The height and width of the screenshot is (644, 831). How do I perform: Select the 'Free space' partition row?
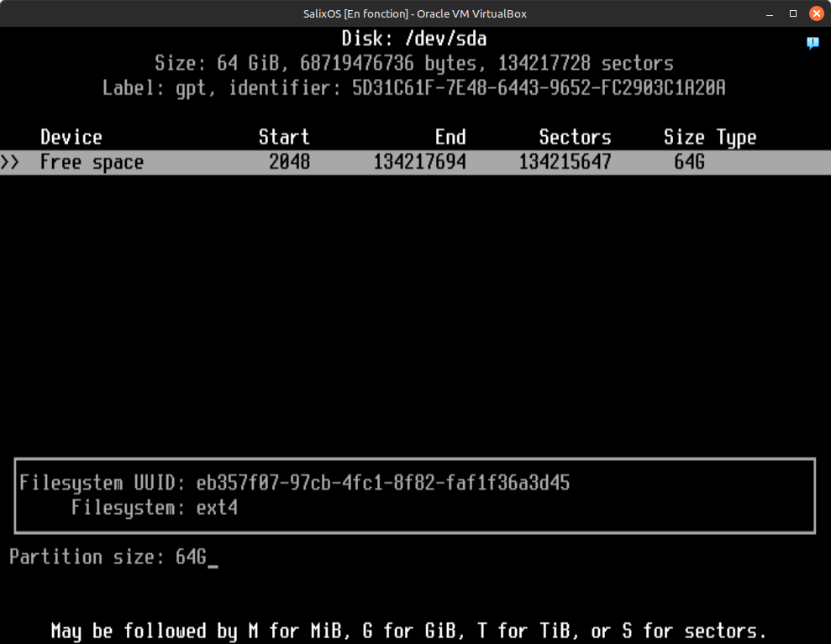click(x=415, y=163)
